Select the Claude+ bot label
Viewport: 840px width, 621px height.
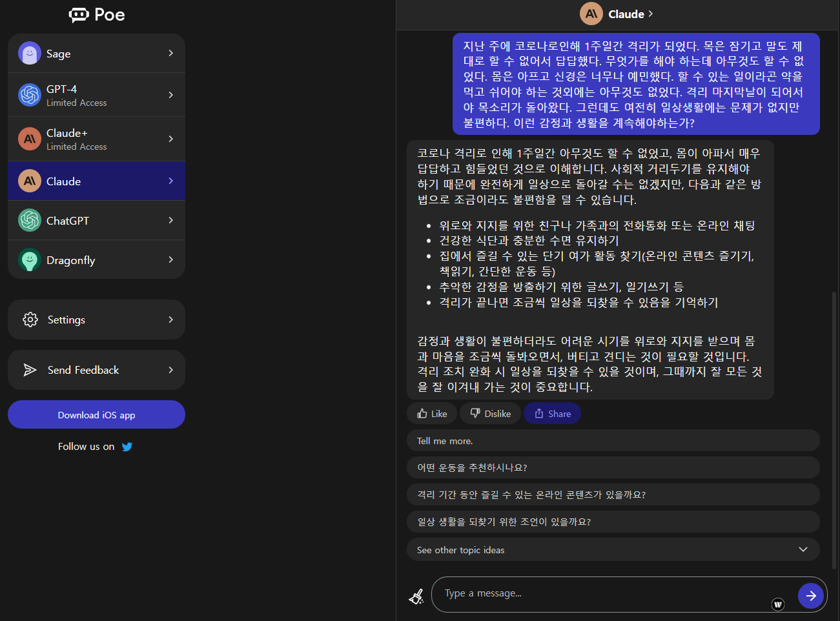click(x=67, y=133)
